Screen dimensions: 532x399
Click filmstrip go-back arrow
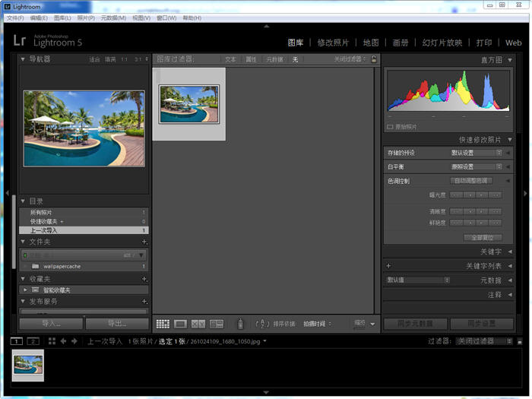(x=64, y=341)
